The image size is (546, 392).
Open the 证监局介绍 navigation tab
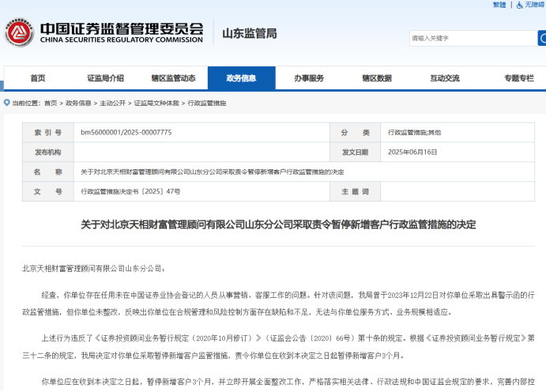(105, 78)
